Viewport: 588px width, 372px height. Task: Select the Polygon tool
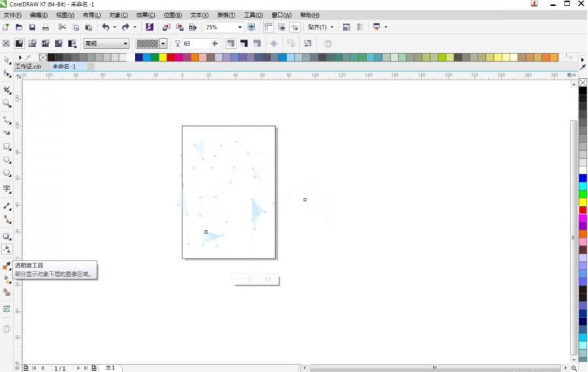[x=7, y=173]
